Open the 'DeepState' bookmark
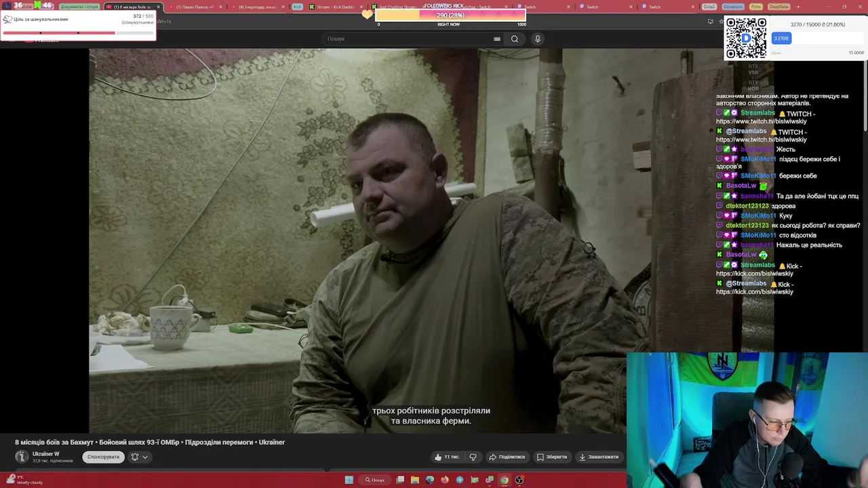This screenshot has height=488, width=868. 778,7
